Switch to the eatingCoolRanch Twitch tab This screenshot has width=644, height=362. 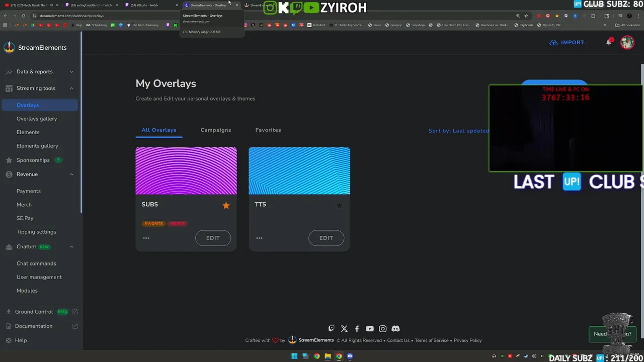tap(91, 5)
